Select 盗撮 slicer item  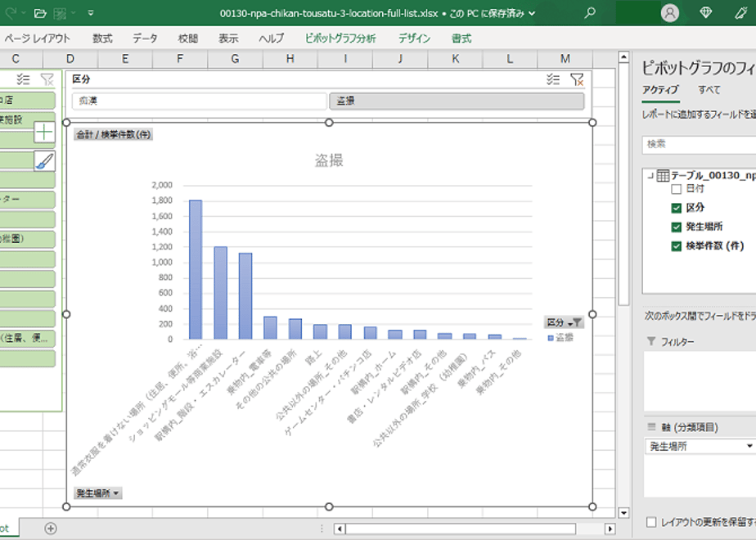457,101
